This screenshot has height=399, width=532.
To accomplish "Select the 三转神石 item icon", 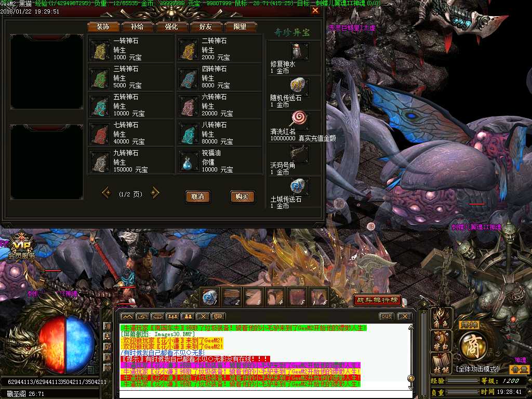I will 100,78.
